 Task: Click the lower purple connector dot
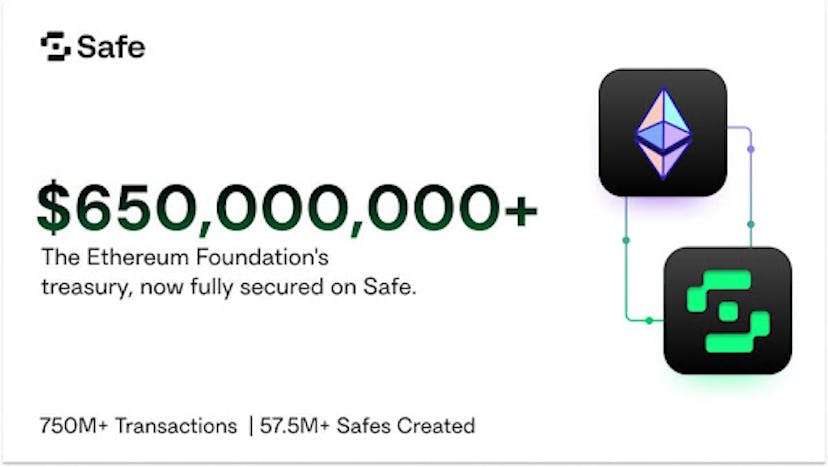click(751, 224)
